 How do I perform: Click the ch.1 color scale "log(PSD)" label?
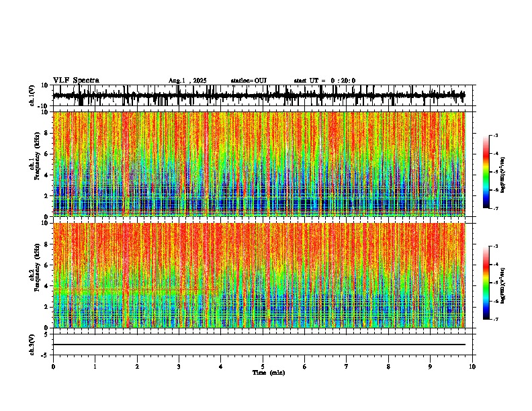point(502,175)
